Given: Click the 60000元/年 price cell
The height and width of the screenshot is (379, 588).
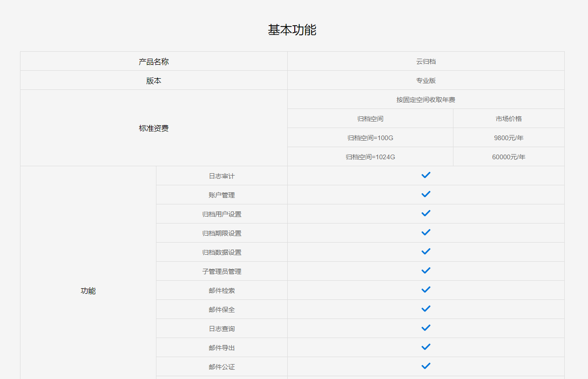Looking at the screenshot, I should point(508,157).
